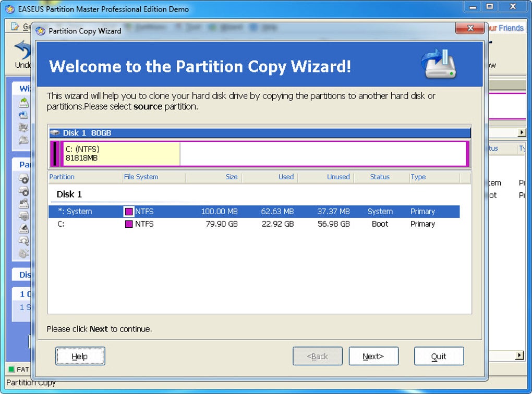The height and width of the screenshot is (394, 532).
Task: Click the drive icon with X badge in sidebar
Action: pos(24,191)
